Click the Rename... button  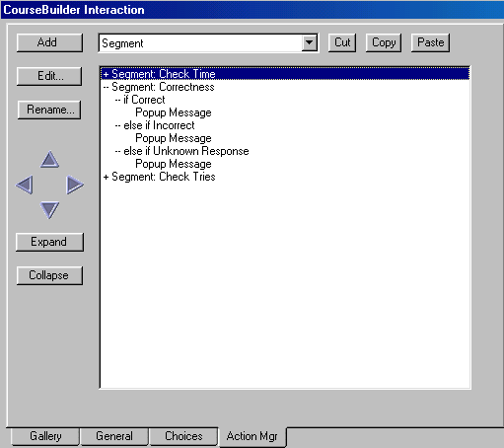pyautogui.click(x=49, y=110)
